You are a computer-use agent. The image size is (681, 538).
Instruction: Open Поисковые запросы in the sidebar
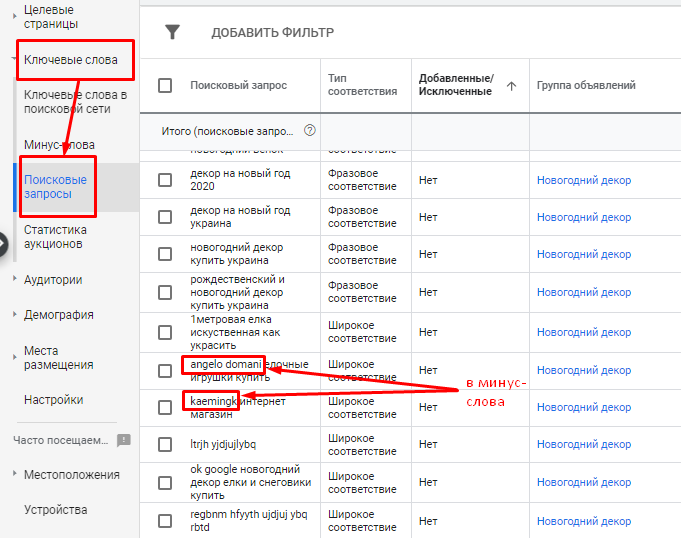tap(55, 187)
